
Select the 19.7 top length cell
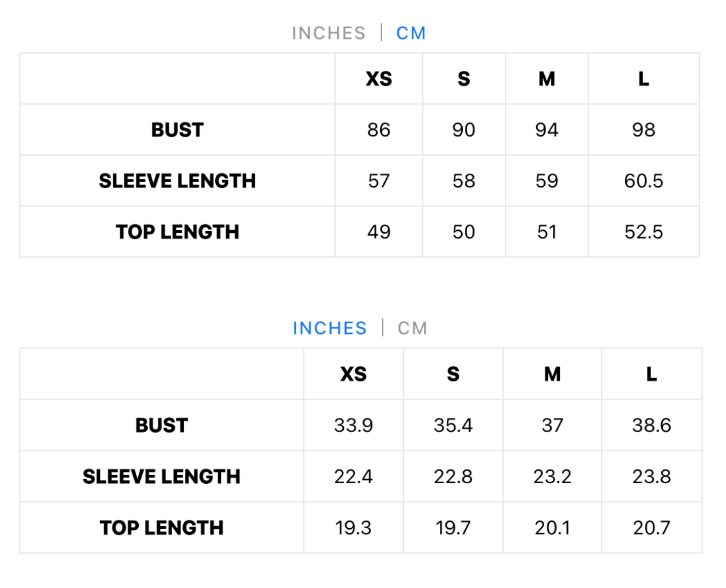pos(453,528)
